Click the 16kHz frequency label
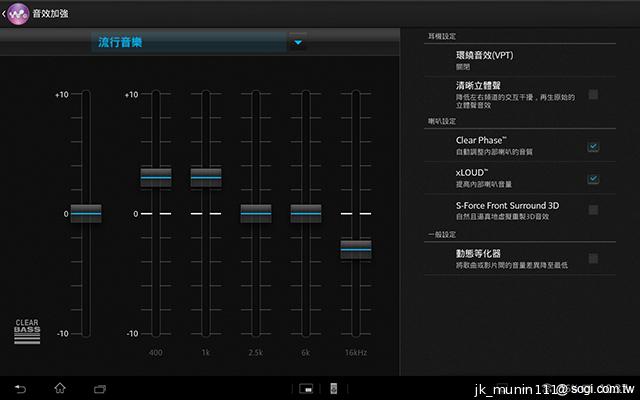Screen dimensions: 640x400 [356, 352]
